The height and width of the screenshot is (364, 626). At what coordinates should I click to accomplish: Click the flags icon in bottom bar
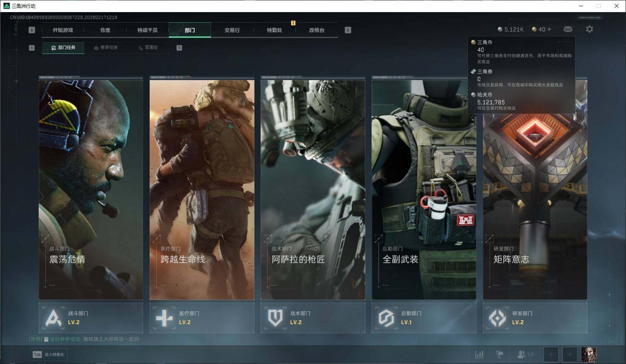pos(499,354)
